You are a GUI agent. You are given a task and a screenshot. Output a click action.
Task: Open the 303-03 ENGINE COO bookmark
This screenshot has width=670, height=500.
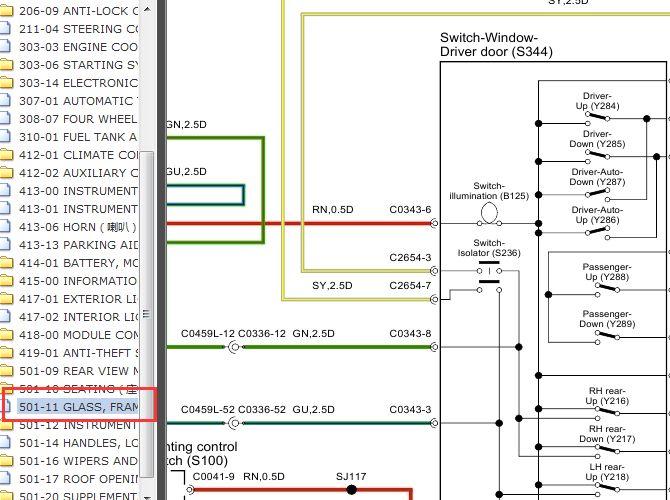tap(78, 47)
